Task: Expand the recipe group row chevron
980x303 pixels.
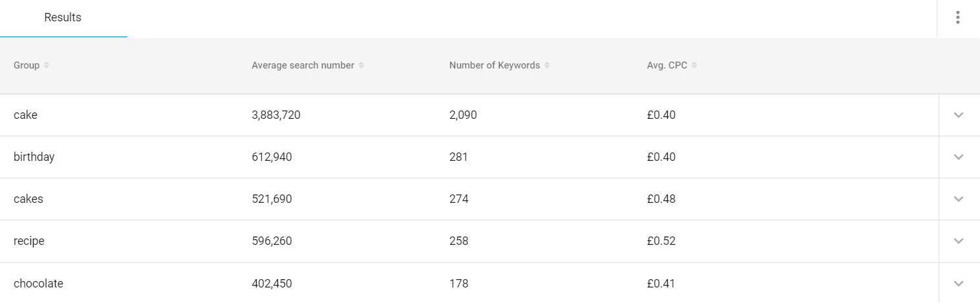Action: click(x=959, y=241)
